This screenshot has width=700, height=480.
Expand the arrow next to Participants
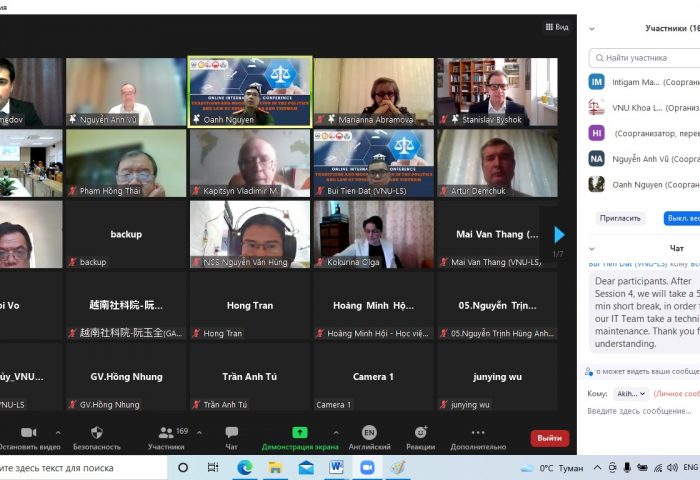click(x=198, y=432)
